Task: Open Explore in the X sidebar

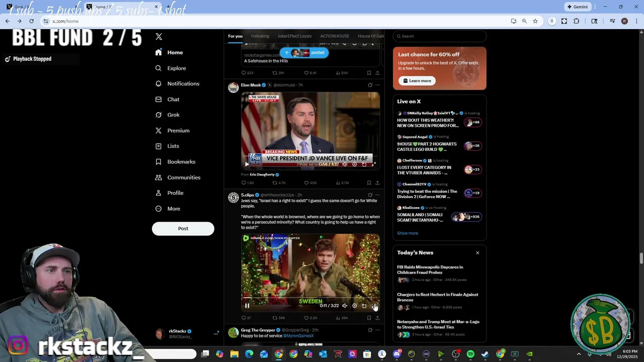Action: pos(171,68)
